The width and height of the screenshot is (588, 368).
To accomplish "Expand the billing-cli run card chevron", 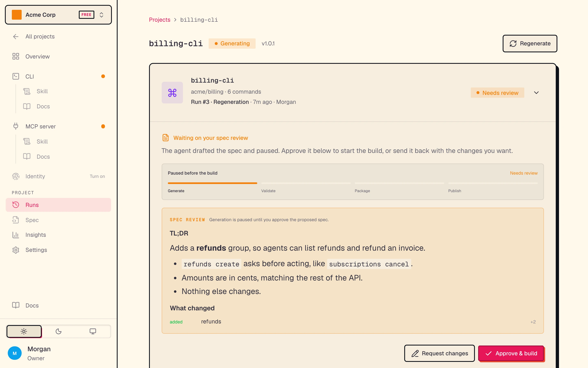I will click(536, 93).
